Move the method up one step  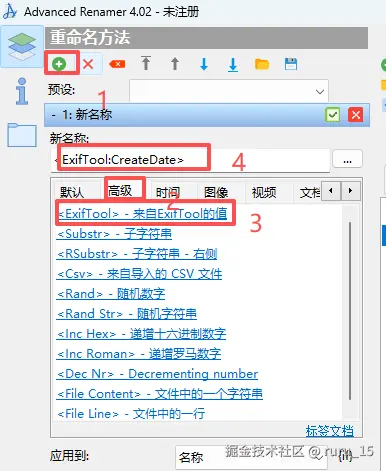(175, 64)
